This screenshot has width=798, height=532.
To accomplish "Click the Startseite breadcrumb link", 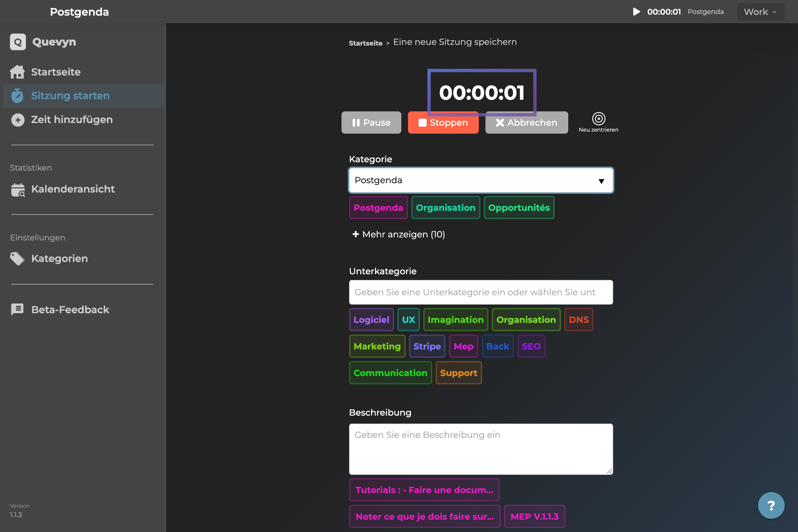I will (x=365, y=43).
